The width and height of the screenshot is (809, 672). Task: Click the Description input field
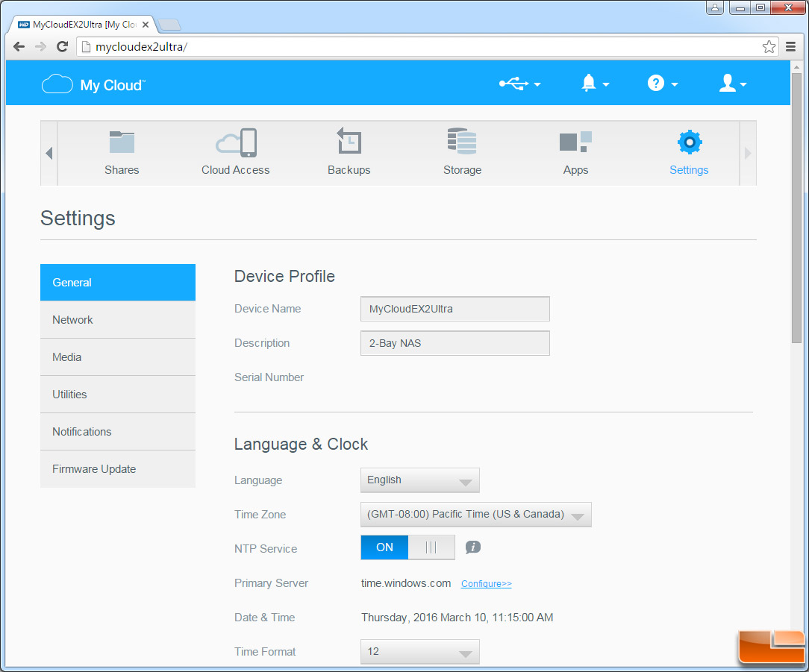455,343
